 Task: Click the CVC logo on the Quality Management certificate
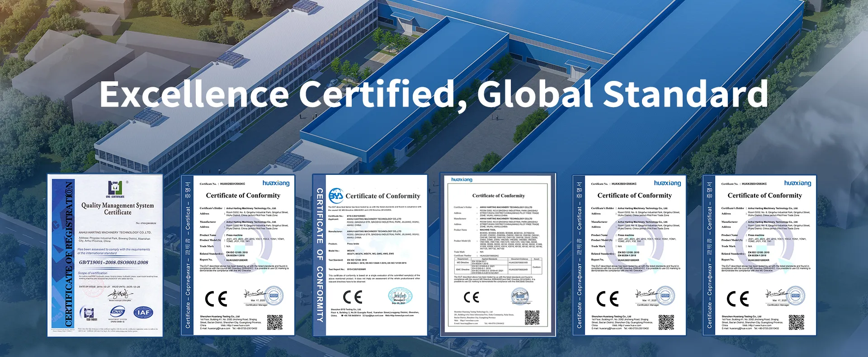pyautogui.click(x=115, y=188)
